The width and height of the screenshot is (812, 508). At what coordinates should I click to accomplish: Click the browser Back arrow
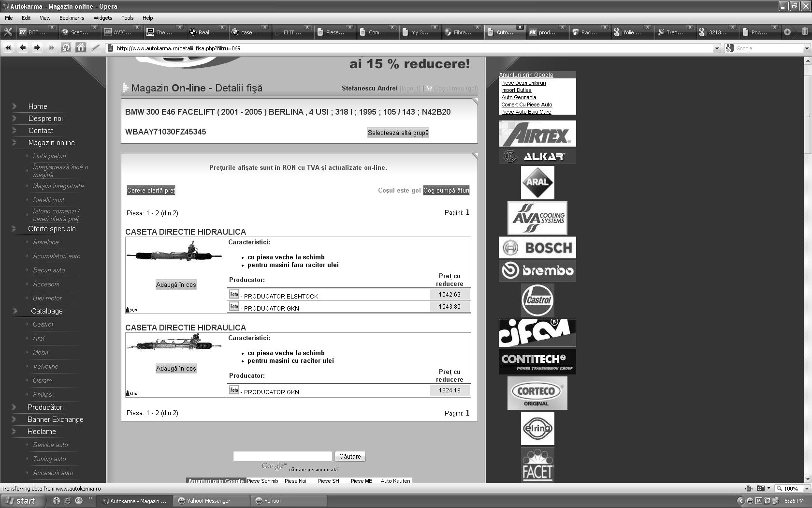pos(23,47)
